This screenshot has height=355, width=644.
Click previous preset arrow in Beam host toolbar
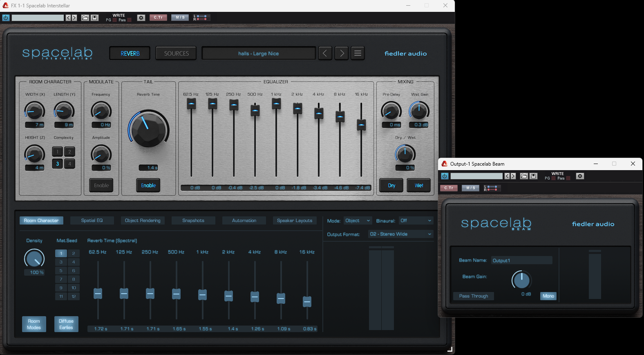click(507, 176)
